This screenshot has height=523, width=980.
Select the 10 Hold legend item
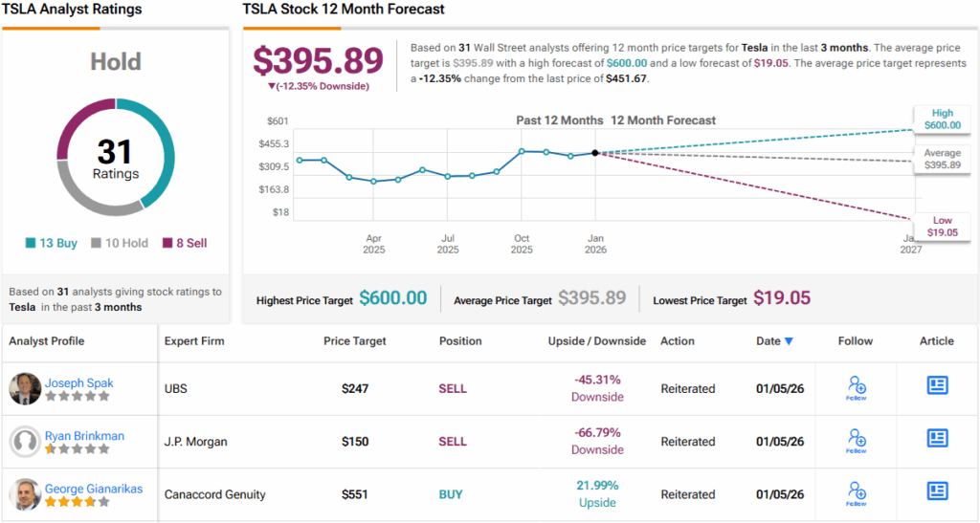point(120,243)
